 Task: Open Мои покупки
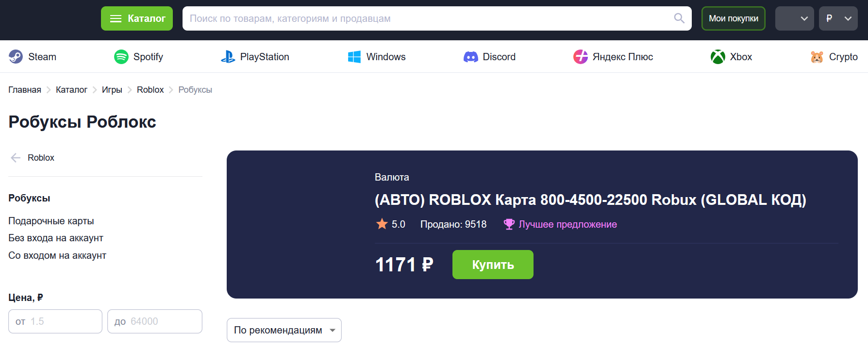click(734, 18)
